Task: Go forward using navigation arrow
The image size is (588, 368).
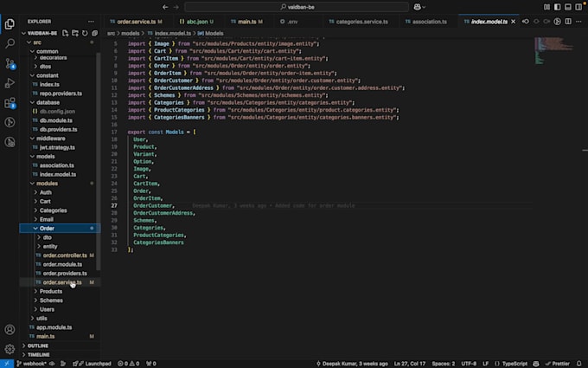Action: coord(176,7)
